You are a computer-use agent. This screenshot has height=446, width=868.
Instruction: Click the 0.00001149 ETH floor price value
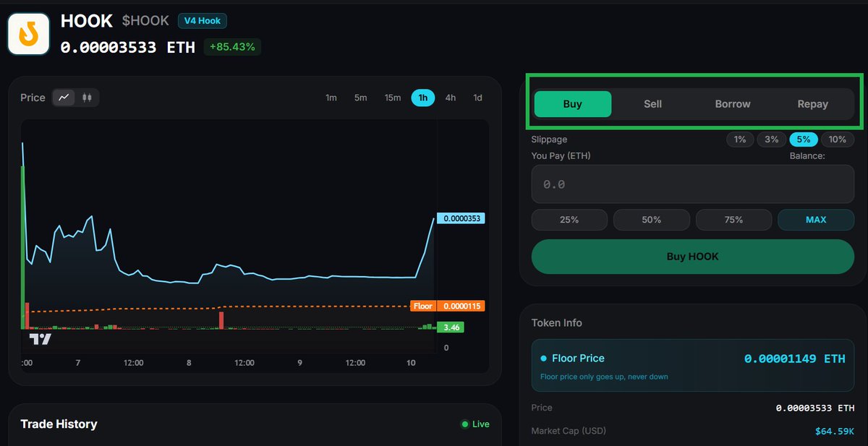pyautogui.click(x=794, y=359)
